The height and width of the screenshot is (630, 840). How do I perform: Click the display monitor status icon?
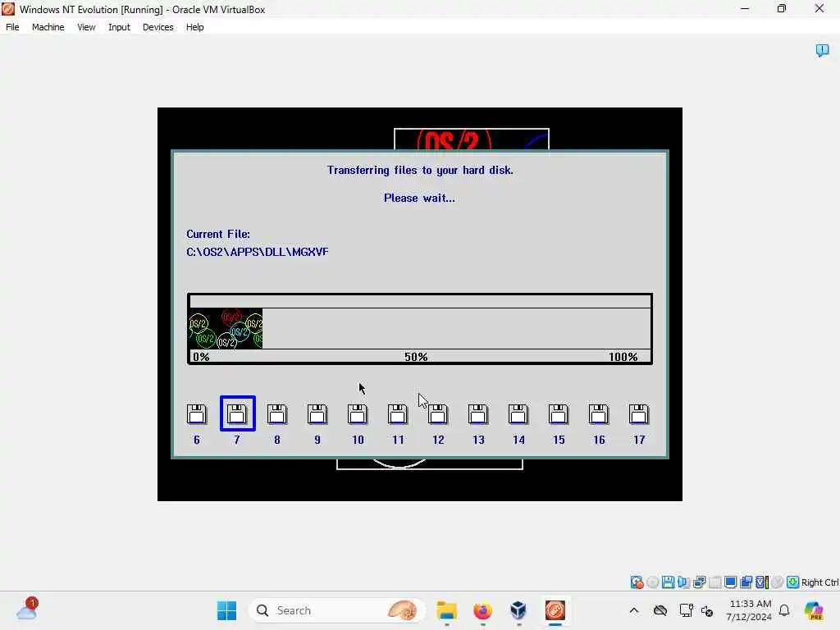click(731, 582)
